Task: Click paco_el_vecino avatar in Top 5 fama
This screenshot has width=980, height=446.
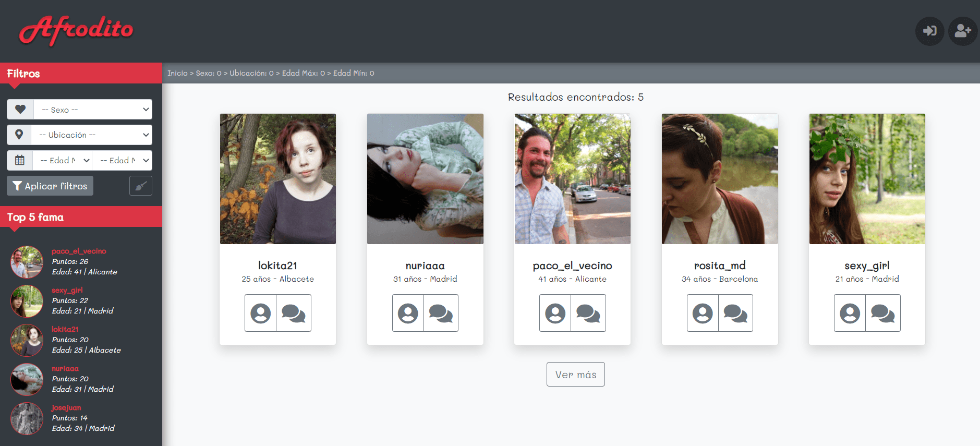Action: [27, 262]
